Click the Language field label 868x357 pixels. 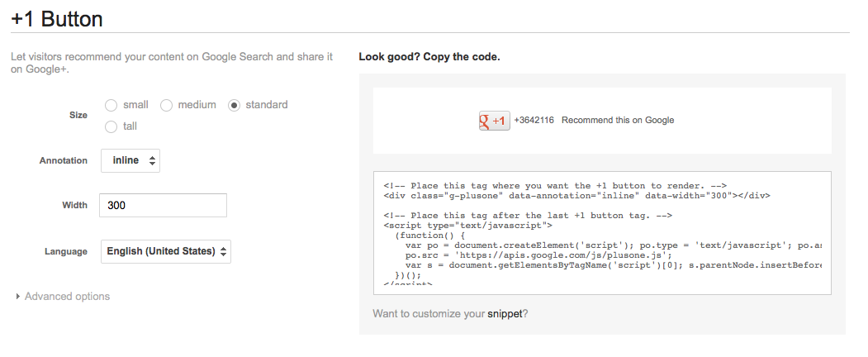(66, 251)
